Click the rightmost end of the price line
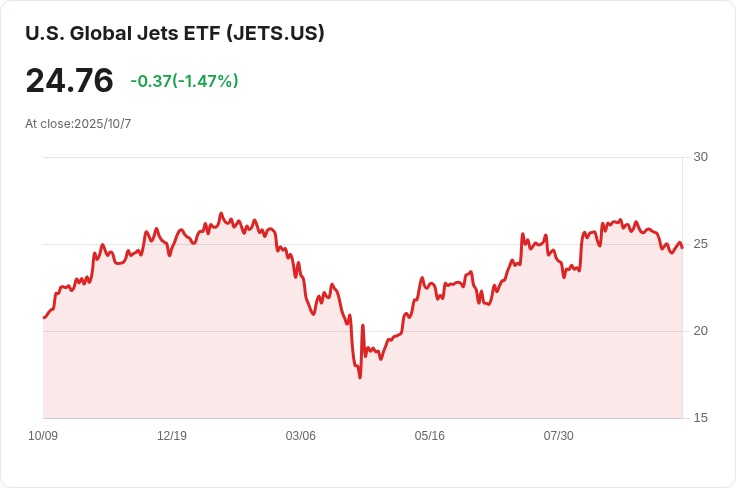Viewport: 736px width, 488px height. [x=682, y=246]
